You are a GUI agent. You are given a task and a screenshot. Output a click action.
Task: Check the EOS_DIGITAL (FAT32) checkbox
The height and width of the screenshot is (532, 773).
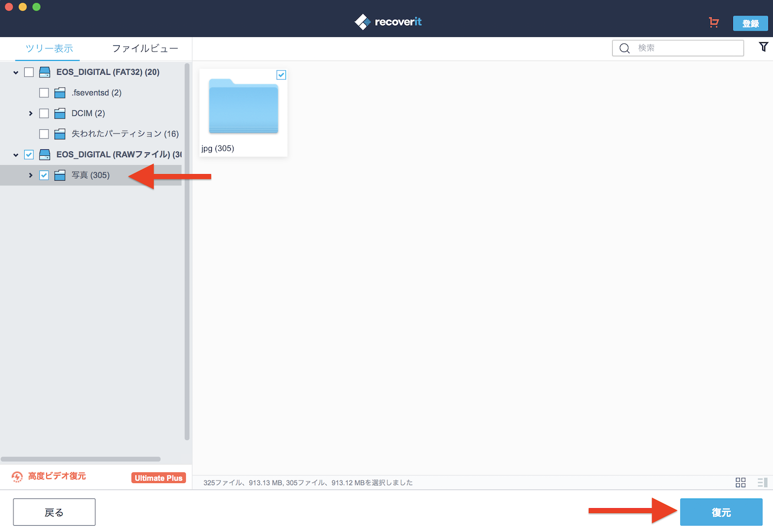pyautogui.click(x=29, y=72)
